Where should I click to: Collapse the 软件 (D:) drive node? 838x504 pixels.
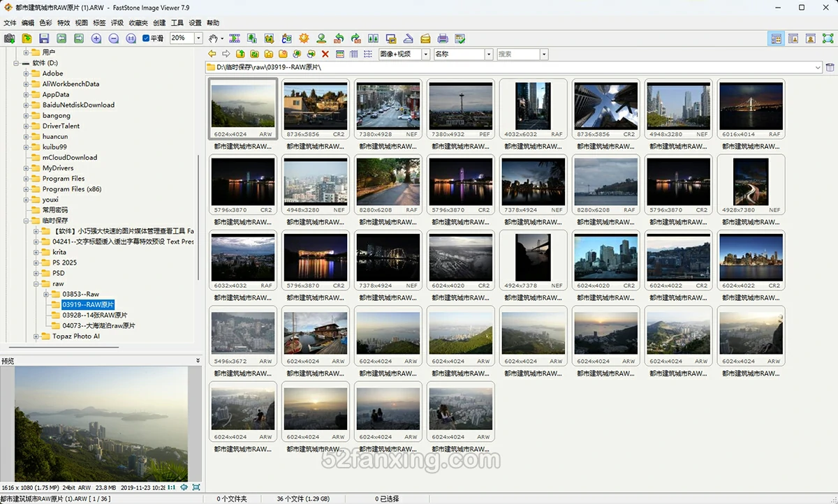[x=16, y=63]
